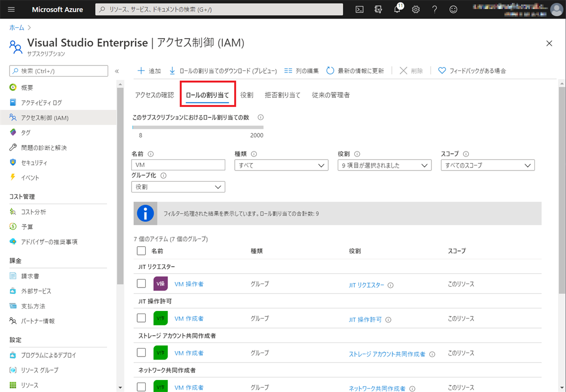566x392 pixels.
Task: Switch to 従来の管理者 tab
Action: click(331, 95)
